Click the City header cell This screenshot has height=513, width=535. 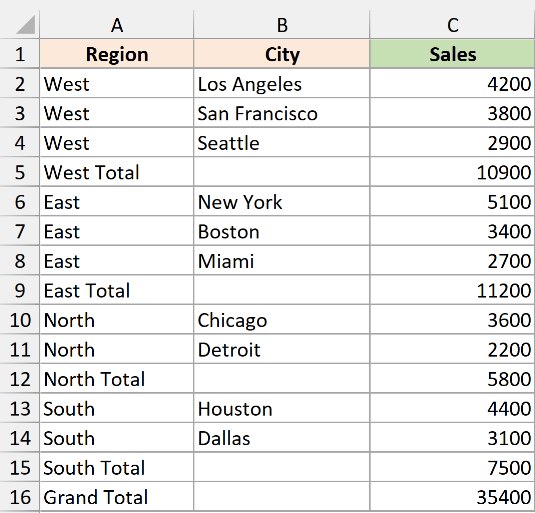[282, 54]
